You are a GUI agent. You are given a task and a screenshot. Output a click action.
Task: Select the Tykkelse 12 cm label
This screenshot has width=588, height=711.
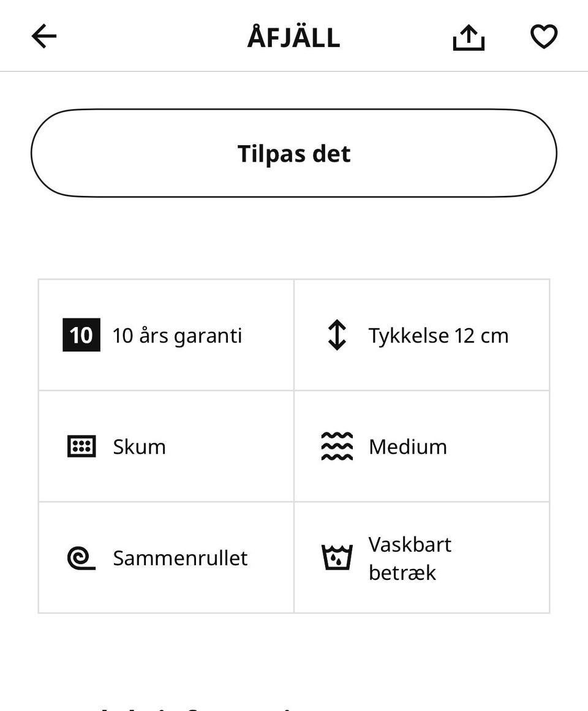coord(439,336)
